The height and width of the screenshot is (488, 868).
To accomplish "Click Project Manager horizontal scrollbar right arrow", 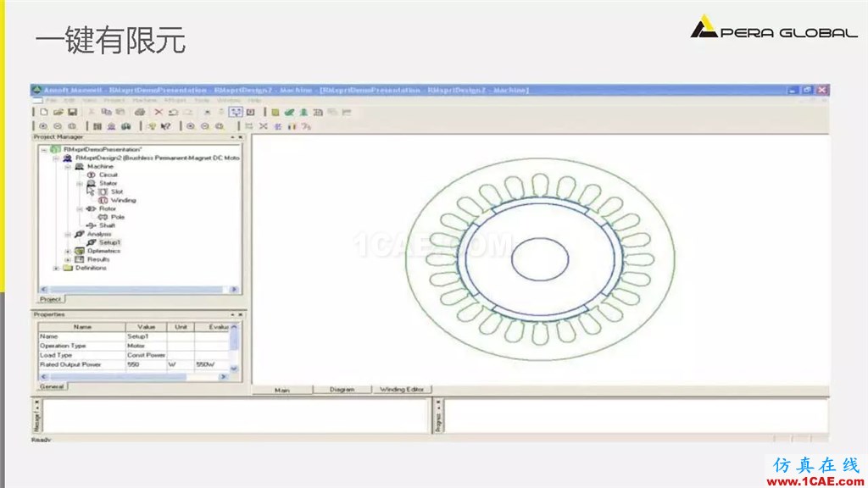I will pyautogui.click(x=234, y=290).
